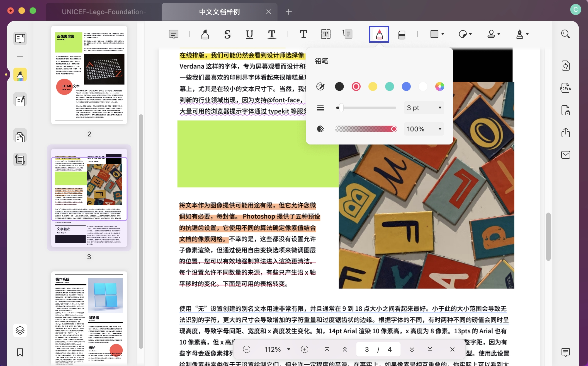Click the zoom out minus button
The width and height of the screenshot is (588, 366).
(246, 349)
